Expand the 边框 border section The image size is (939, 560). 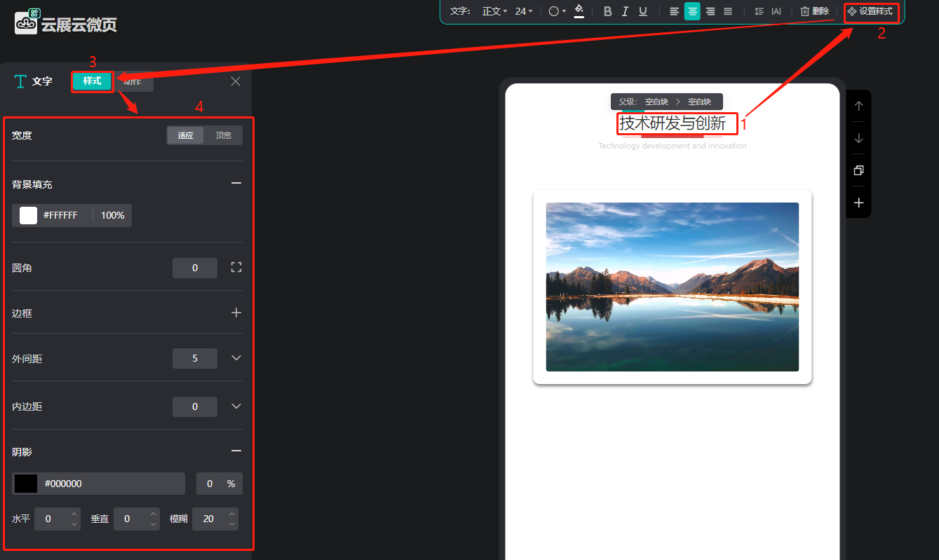(236, 313)
